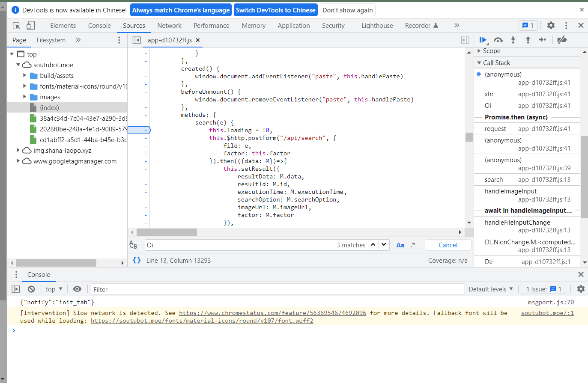Image resolution: width=588 pixels, height=383 pixels.
Task: Click Always match Chrome's language button
Action: (181, 10)
